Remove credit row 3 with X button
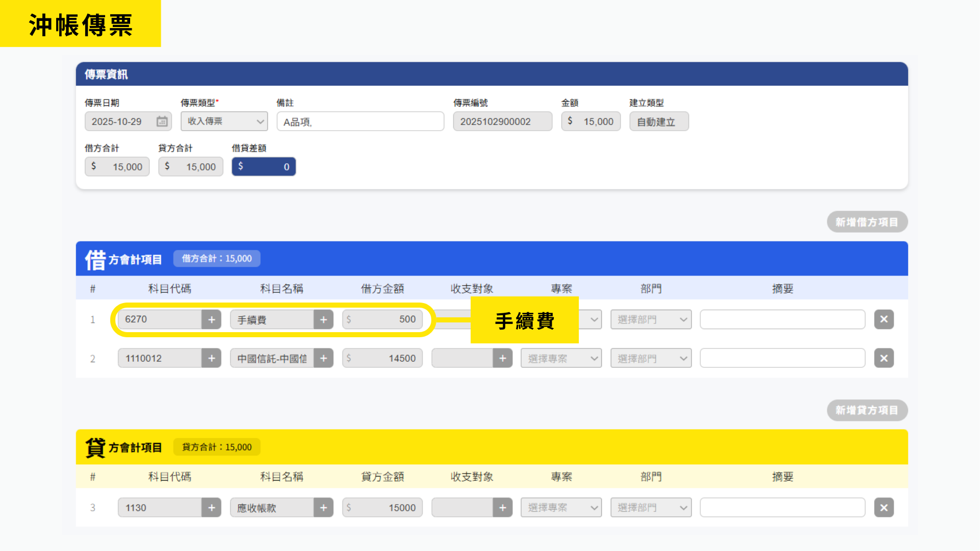Screen dimensions: 980x551 pos(884,508)
